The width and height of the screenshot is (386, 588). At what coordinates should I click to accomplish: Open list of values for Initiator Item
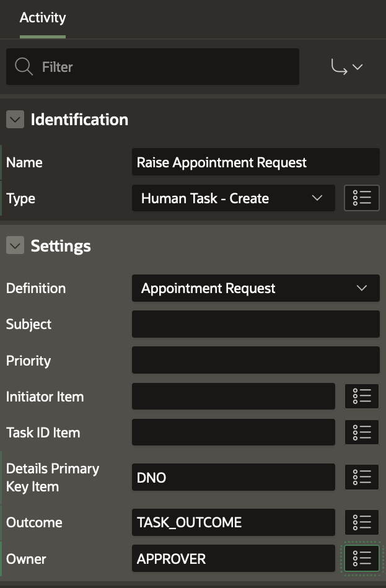pos(362,397)
